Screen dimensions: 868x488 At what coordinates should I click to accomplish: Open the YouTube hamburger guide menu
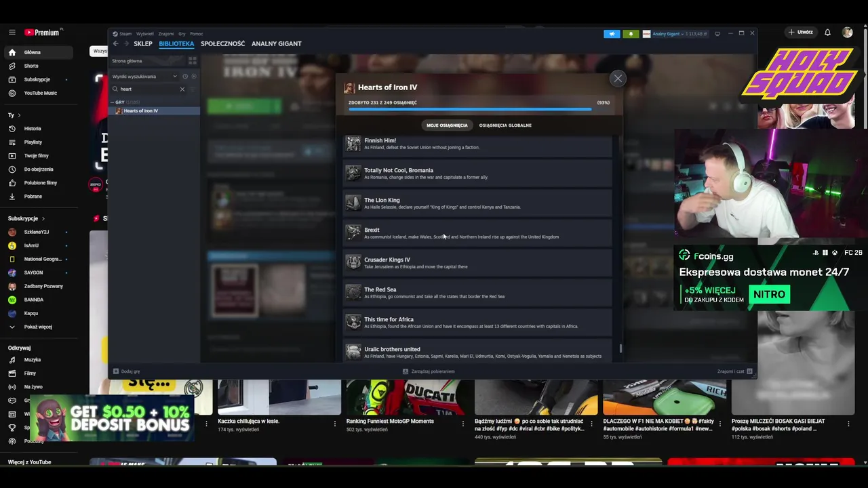[x=12, y=32]
